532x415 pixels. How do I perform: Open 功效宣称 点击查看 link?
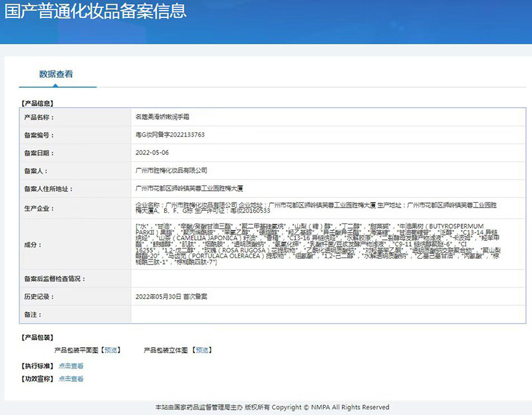[71, 378]
